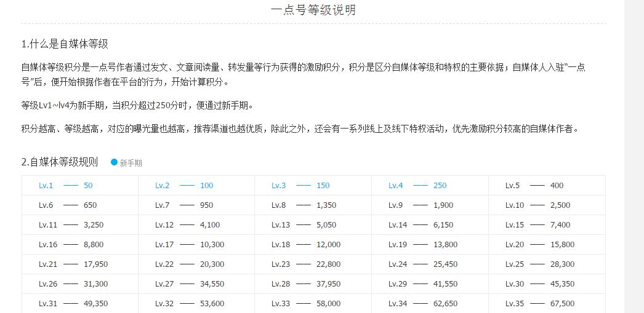Click the Lv.19 13,800 table cell
644x313 pixels.
(430, 245)
